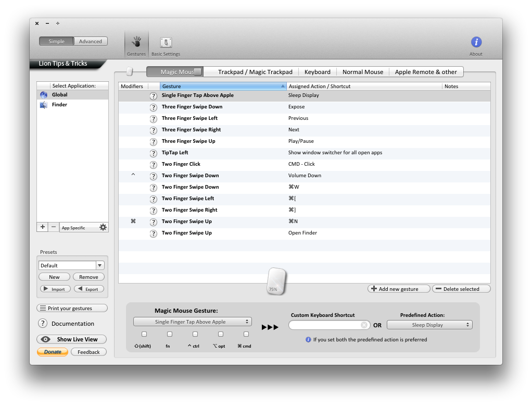This screenshot has width=532, height=406.
Task: Remove application with the minus icon
Action: (53, 227)
